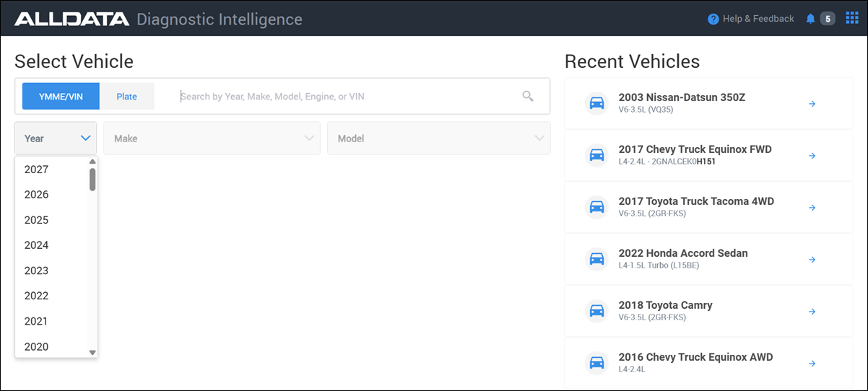868x391 pixels.
Task: Open the notifications bell icon
Action: tap(810, 19)
